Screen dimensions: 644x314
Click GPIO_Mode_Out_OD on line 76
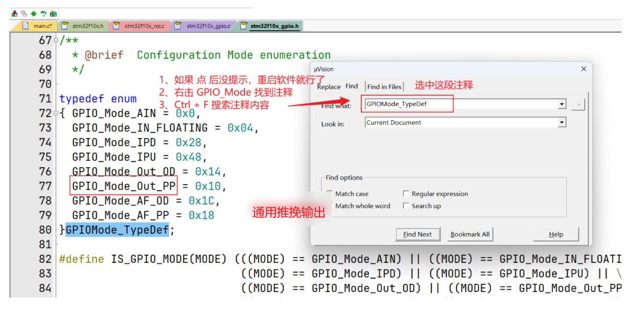point(124,171)
